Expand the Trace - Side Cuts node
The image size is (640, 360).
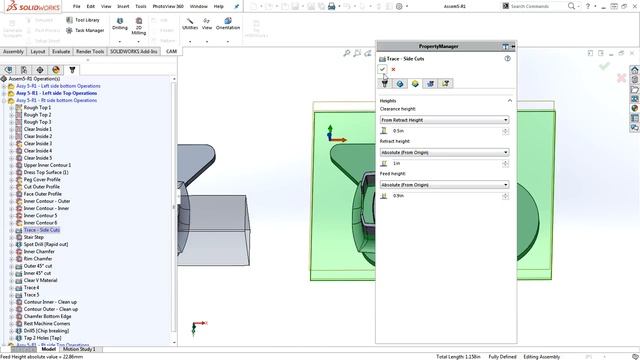pos(12,230)
